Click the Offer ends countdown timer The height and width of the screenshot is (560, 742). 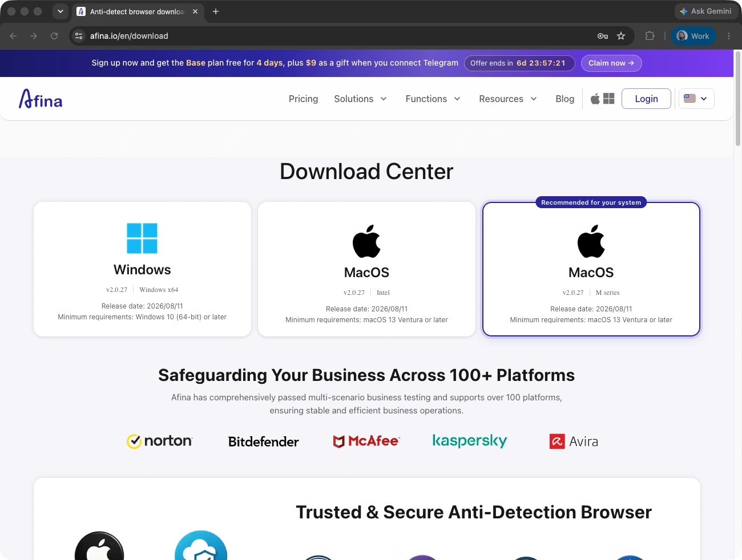pyautogui.click(x=518, y=63)
